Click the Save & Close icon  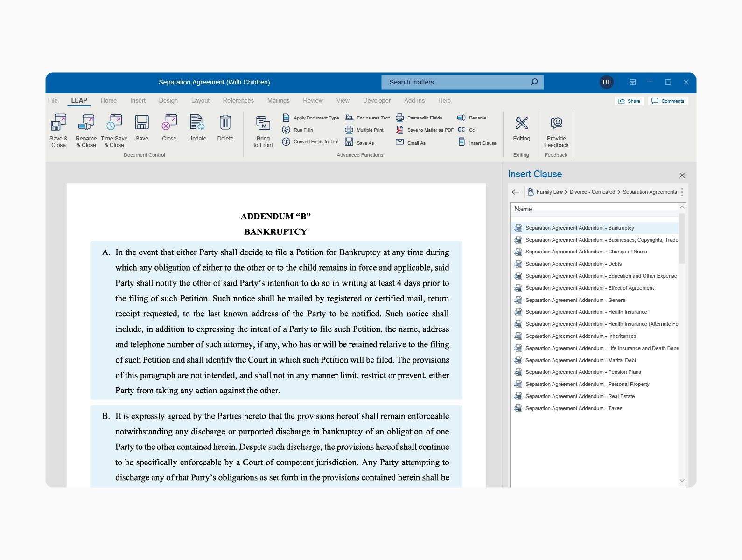[x=58, y=123]
